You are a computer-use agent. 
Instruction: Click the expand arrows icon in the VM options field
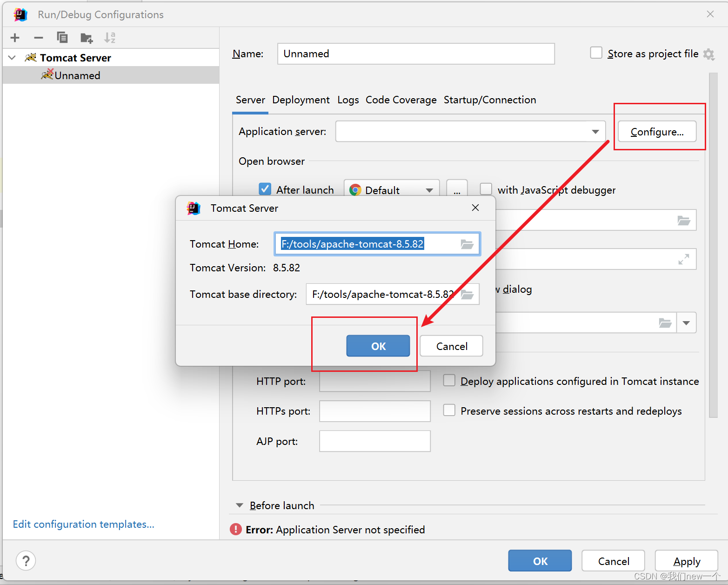(x=684, y=259)
